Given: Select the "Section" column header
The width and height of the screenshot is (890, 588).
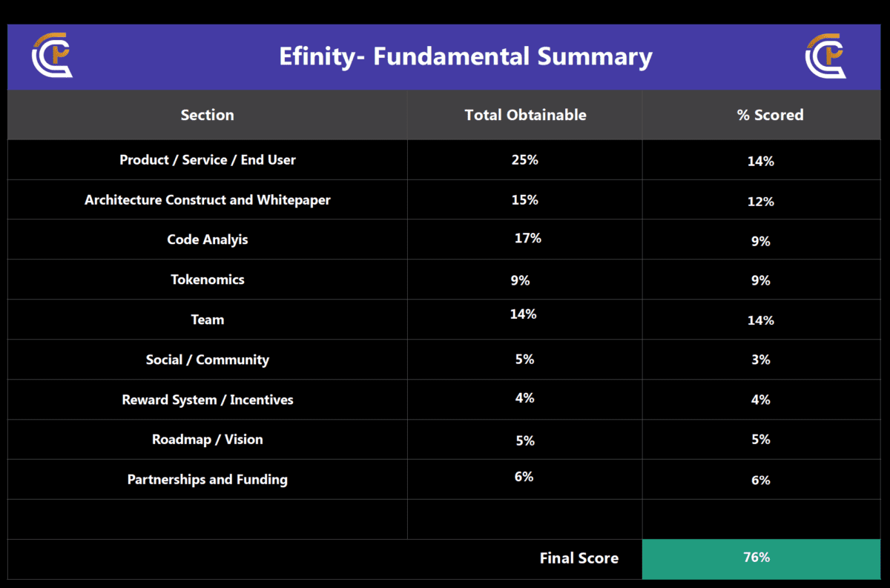Looking at the screenshot, I should 207,115.
